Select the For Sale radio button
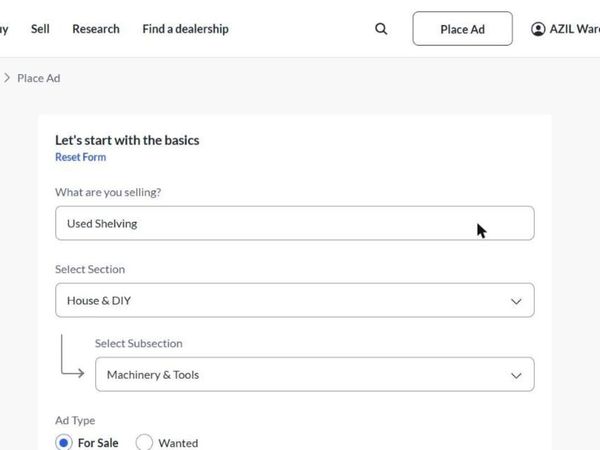The image size is (600, 450). tap(64, 443)
